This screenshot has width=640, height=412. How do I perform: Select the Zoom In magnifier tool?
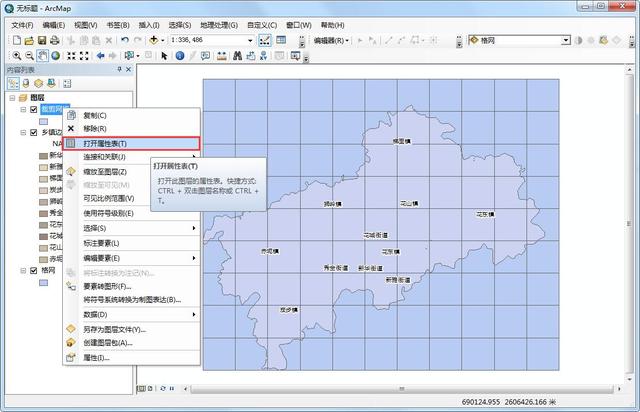[17, 56]
